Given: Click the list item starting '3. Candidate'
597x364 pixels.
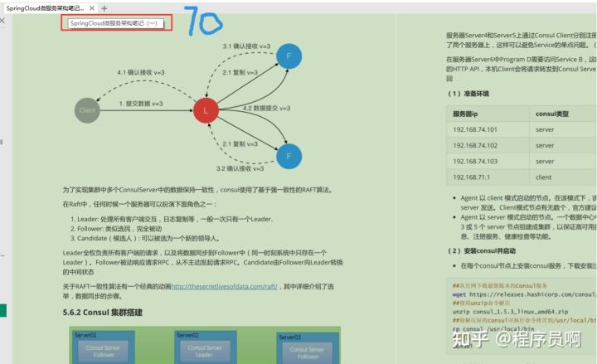Looking at the screenshot, I should point(144,238).
